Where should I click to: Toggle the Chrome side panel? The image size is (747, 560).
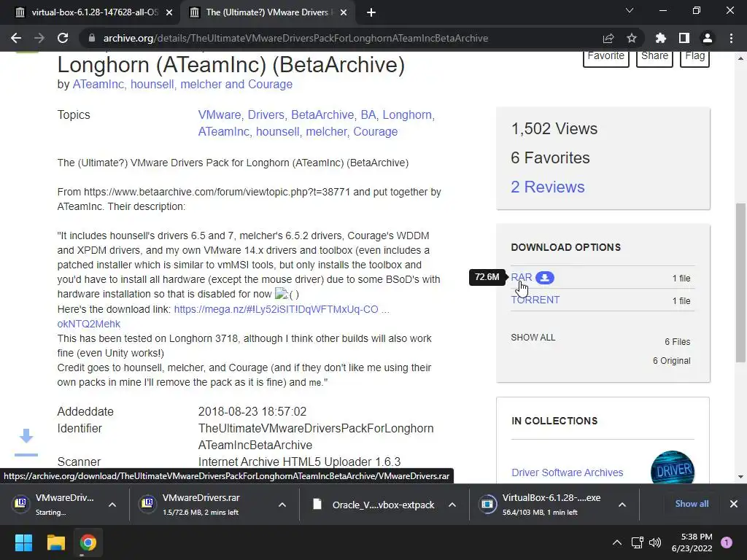[x=684, y=38]
